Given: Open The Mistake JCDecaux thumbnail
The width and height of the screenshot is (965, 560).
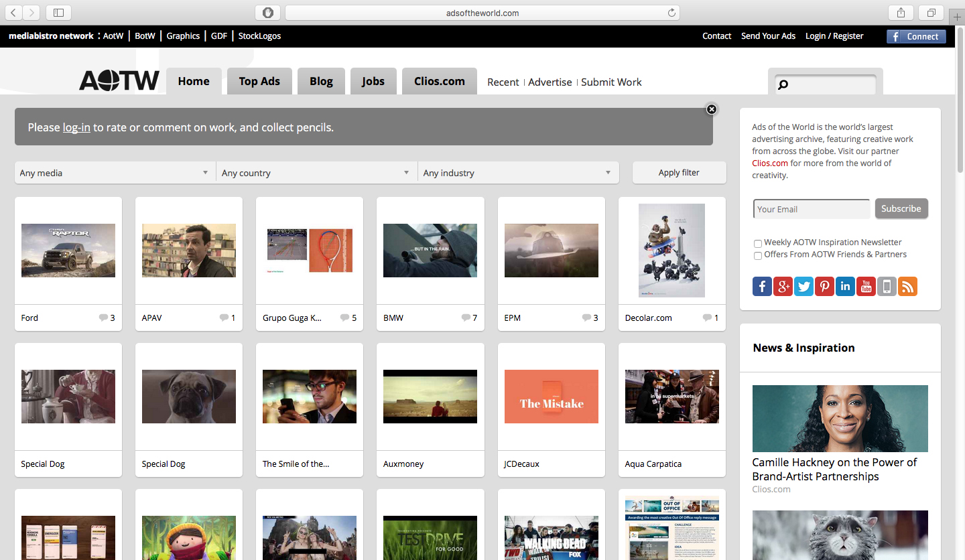Looking at the screenshot, I should click(x=552, y=397).
